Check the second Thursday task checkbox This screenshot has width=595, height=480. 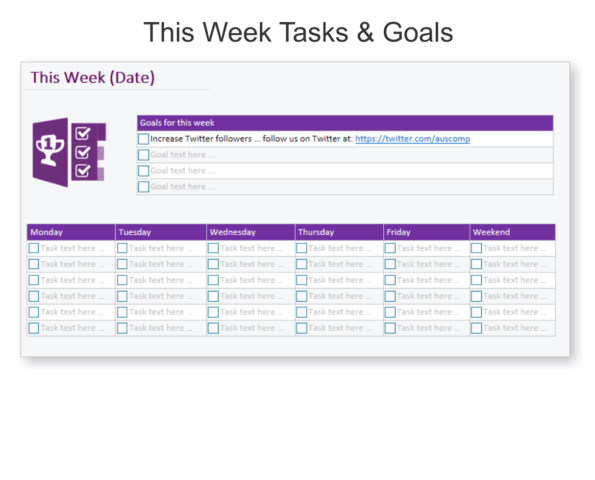click(302, 264)
